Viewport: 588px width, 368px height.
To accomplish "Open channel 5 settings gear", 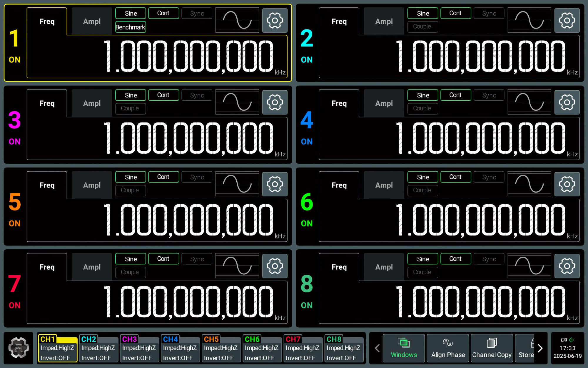I will point(275,184).
